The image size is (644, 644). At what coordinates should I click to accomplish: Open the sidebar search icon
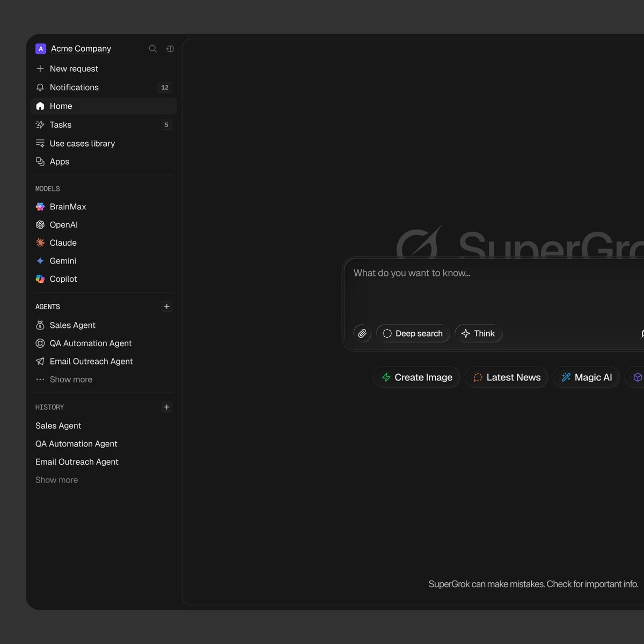click(x=153, y=49)
